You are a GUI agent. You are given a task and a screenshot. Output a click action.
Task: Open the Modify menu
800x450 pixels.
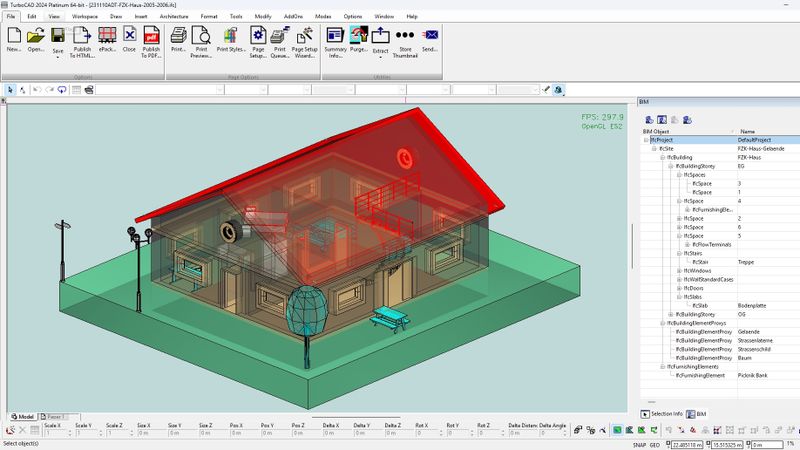263,16
